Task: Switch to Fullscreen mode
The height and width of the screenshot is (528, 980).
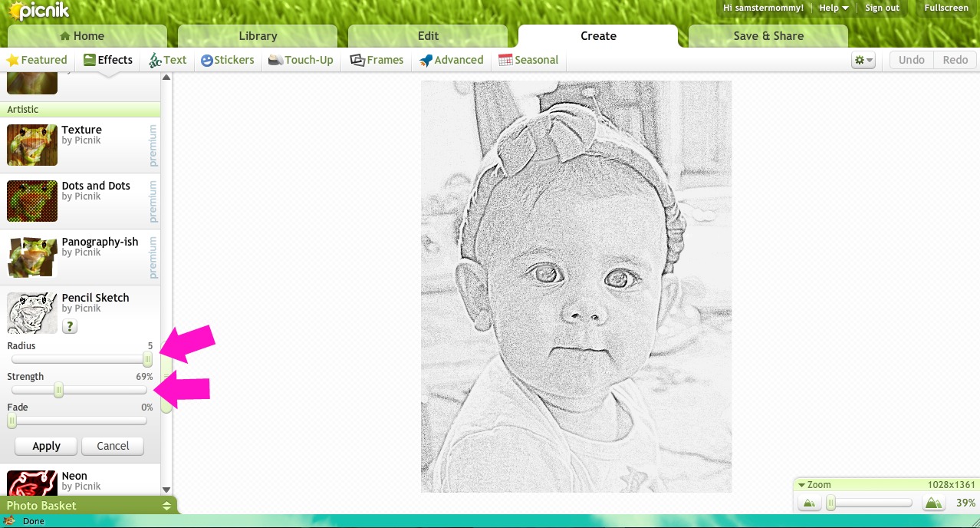Action: point(946,8)
